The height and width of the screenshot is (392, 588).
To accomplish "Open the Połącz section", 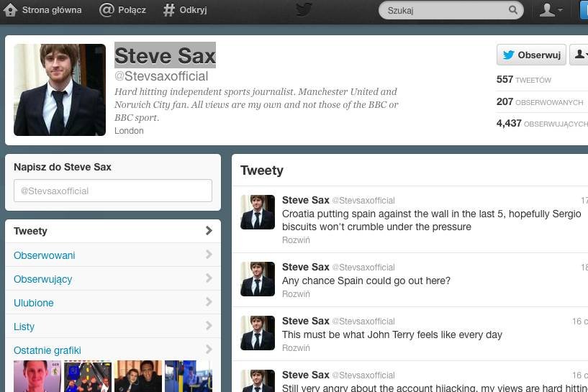I will point(132,10).
